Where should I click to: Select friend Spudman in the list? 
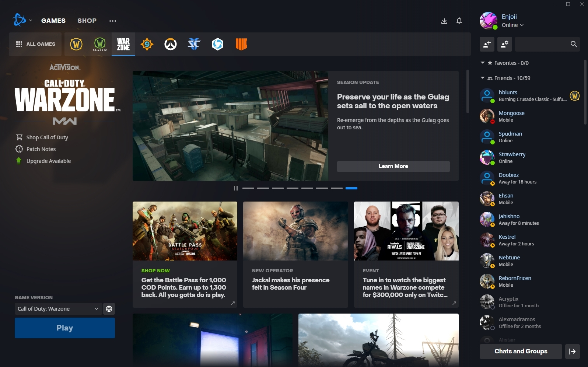pyautogui.click(x=529, y=137)
